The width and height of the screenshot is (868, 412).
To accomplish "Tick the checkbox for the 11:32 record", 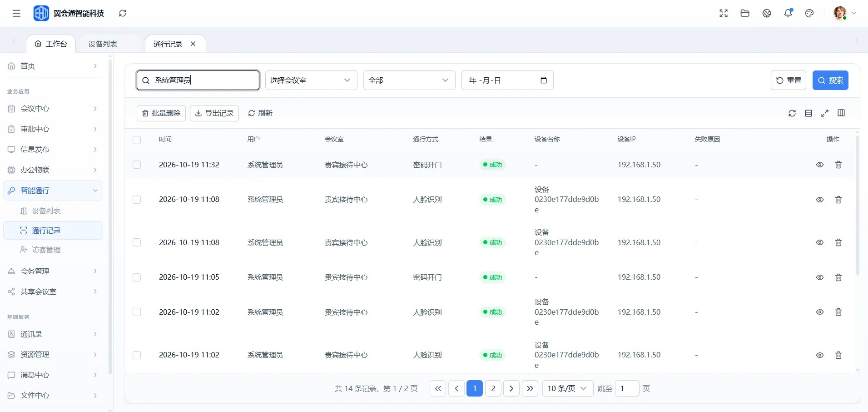I will 137,165.
